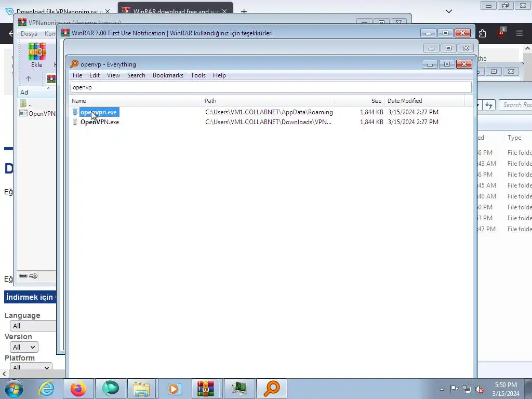Open the View menu in Everything
The width and height of the screenshot is (532, 399).
pyautogui.click(x=113, y=75)
